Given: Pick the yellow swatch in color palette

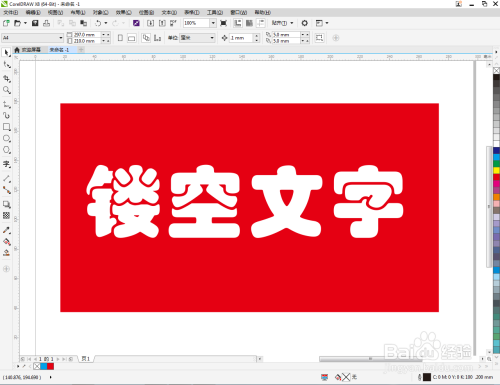Looking at the screenshot, I should (496, 170).
